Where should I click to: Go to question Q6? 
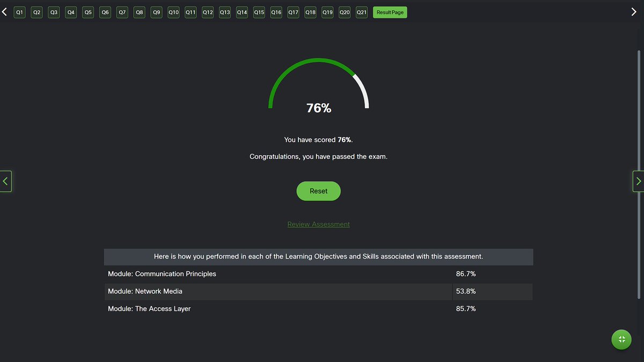105,12
